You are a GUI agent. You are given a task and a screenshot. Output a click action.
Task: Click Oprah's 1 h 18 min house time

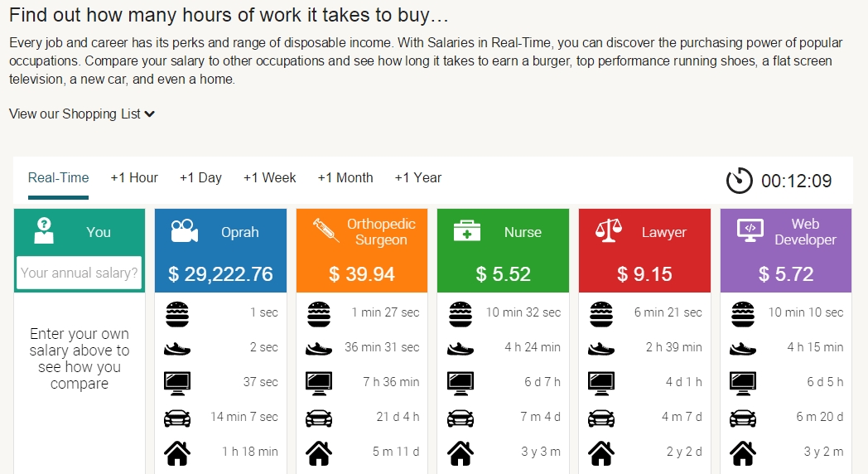249,452
